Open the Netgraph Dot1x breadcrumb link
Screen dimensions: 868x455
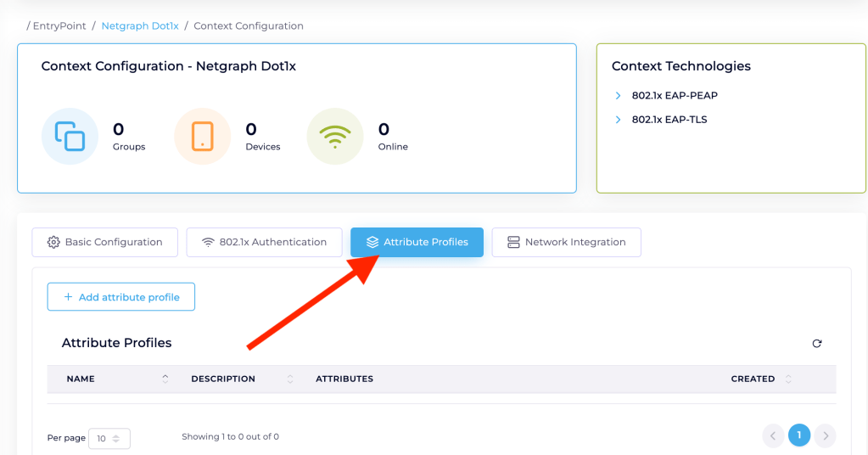point(140,26)
